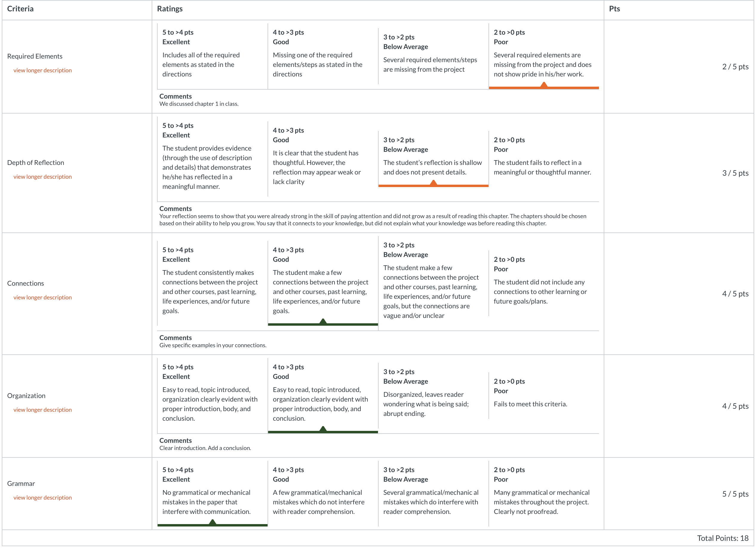
Task: Select Poor rating for Connections criterion
Action: tap(544, 283)
